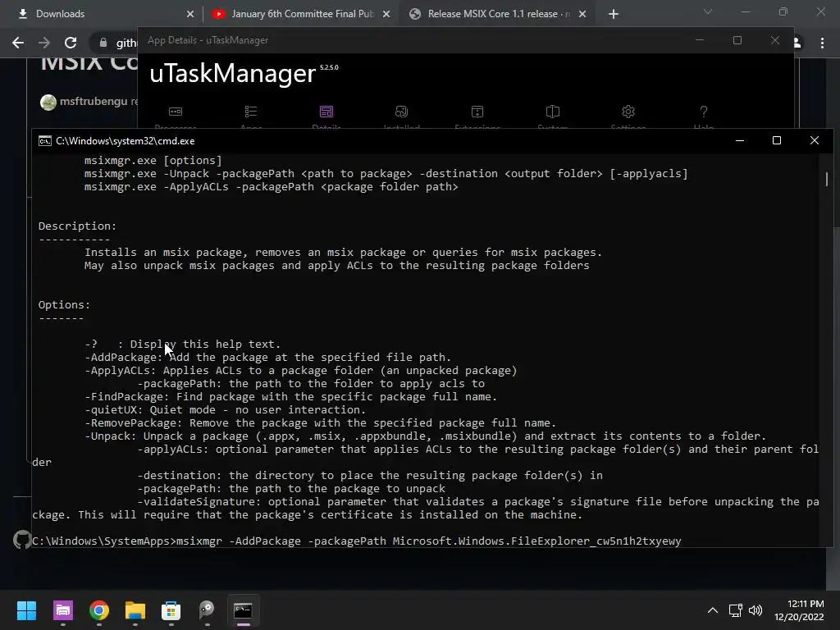The image size is (840, 630).
Task: Click the '-AddPackage:' option line
Action: [268, 358]
